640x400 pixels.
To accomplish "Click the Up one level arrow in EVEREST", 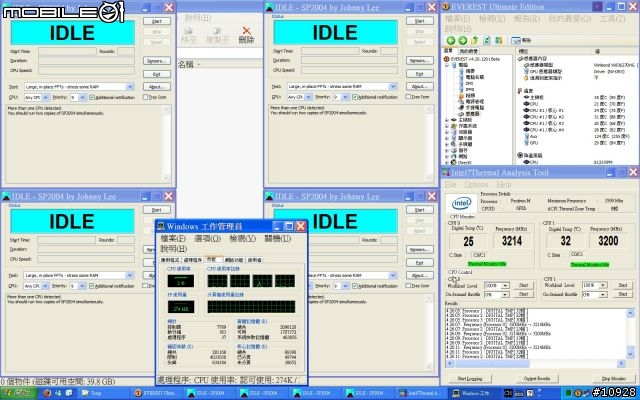I will click(x=475, y=40).
